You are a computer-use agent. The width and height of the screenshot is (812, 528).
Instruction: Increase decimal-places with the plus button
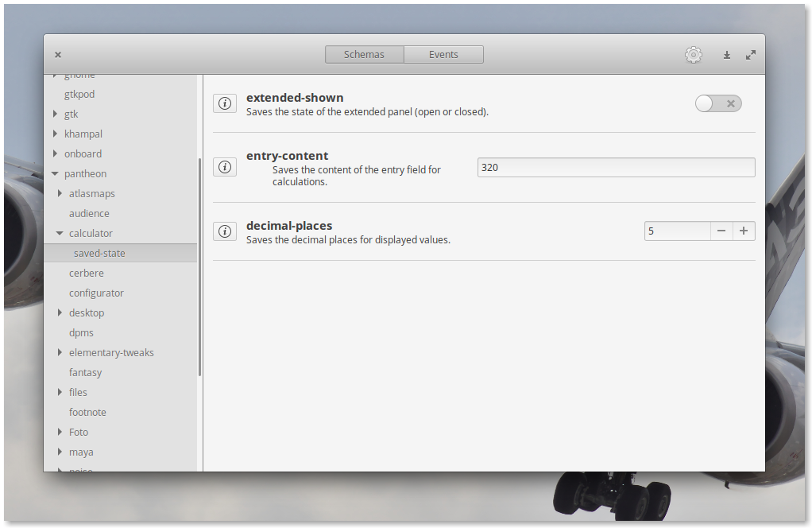[744, 231]
